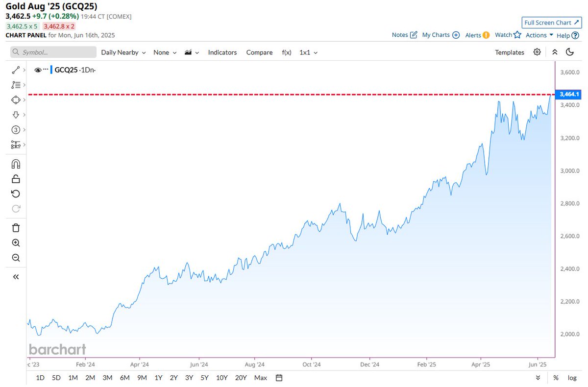This screenshot has width=588, height=387.
Task: Open the numbered wave count tool
Action: (15, 130)
